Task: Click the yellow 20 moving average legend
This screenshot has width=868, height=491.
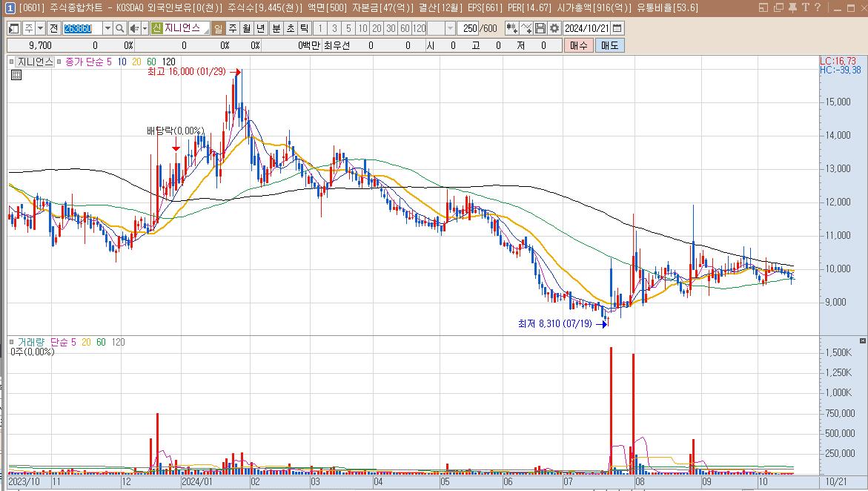Action: click(x=136, y=62)
